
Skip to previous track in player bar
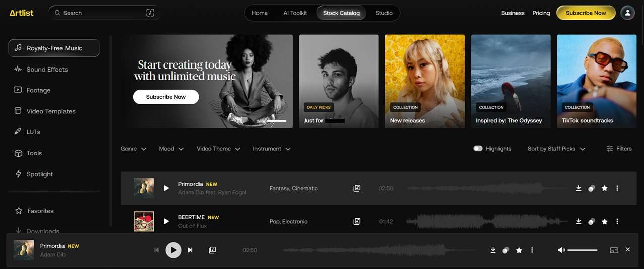pos(156,250)
